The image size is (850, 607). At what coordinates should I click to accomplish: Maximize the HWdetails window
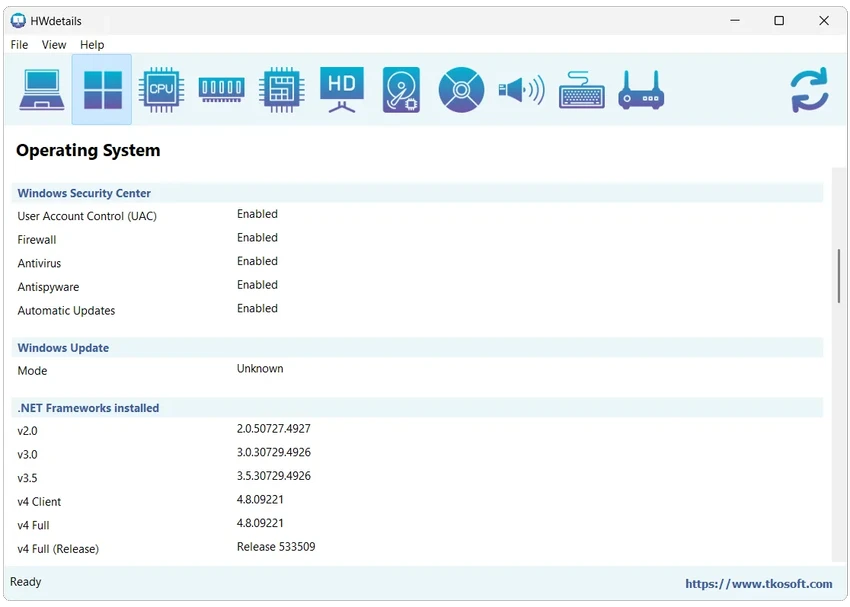click(779, 21)
